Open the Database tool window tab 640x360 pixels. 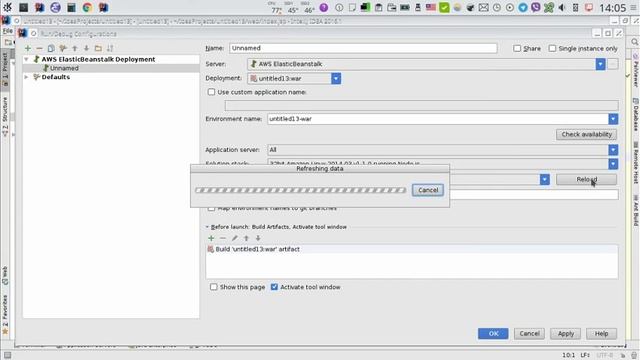[x=636, y=114]
